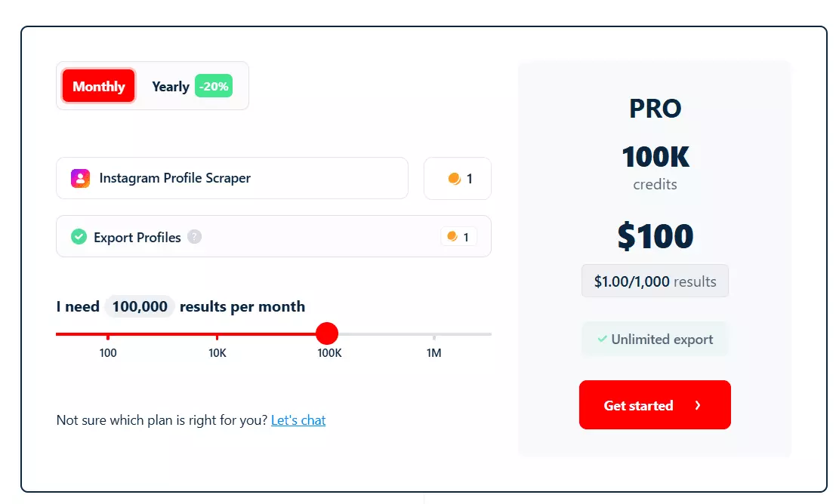This screenshot has height=504, width=839.
Task: Click the 100,000 results value
Action: point(139,306)
